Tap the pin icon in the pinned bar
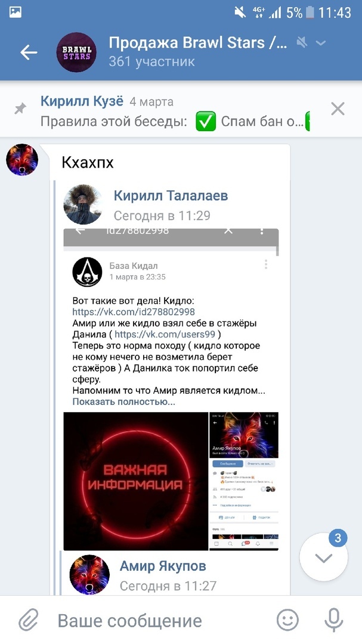The height and width of the screenshot is (644, 362). pos(20,109)
